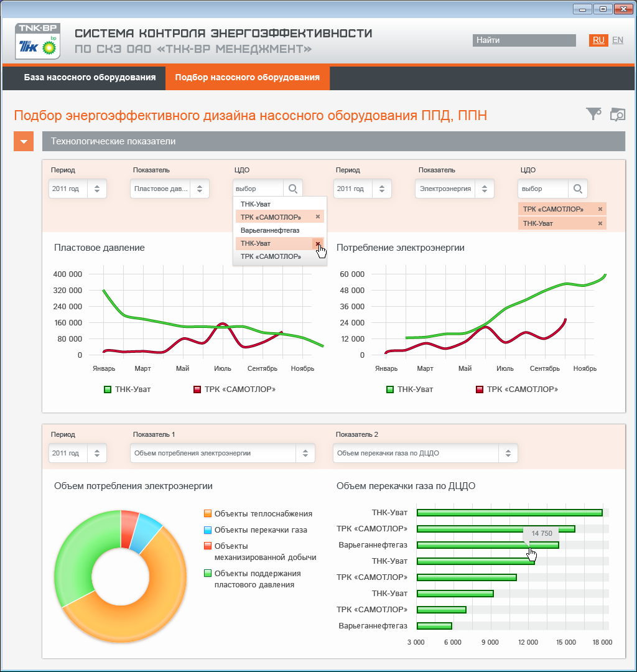The image size is (637, 672).
Task: Click search magnifier in right ЦДО field
Action: click(577, 189)
